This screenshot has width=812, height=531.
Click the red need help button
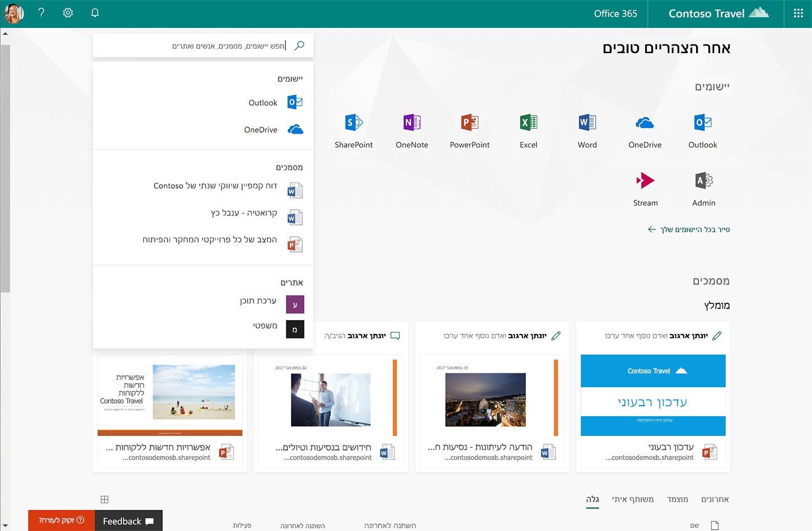point(62,520)
